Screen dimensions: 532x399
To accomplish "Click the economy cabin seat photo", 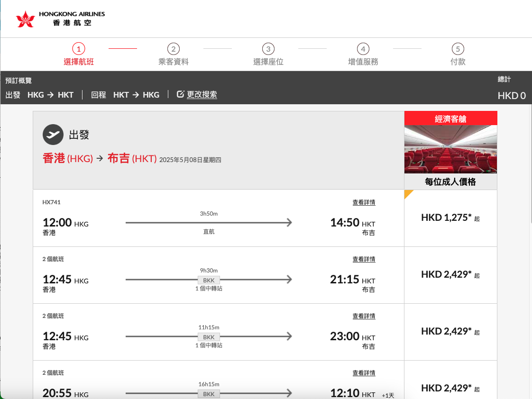I will point(450,149).
